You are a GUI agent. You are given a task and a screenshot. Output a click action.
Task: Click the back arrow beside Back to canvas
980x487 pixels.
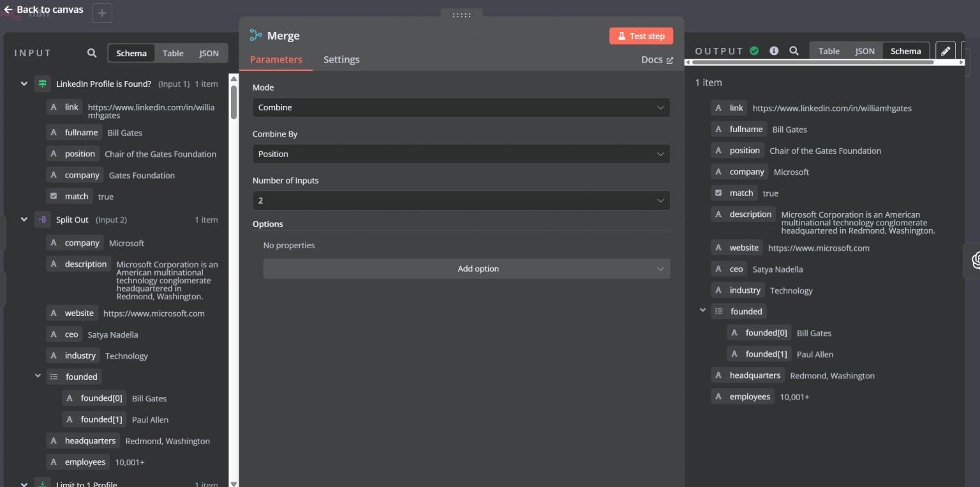[x=7, y=9]
